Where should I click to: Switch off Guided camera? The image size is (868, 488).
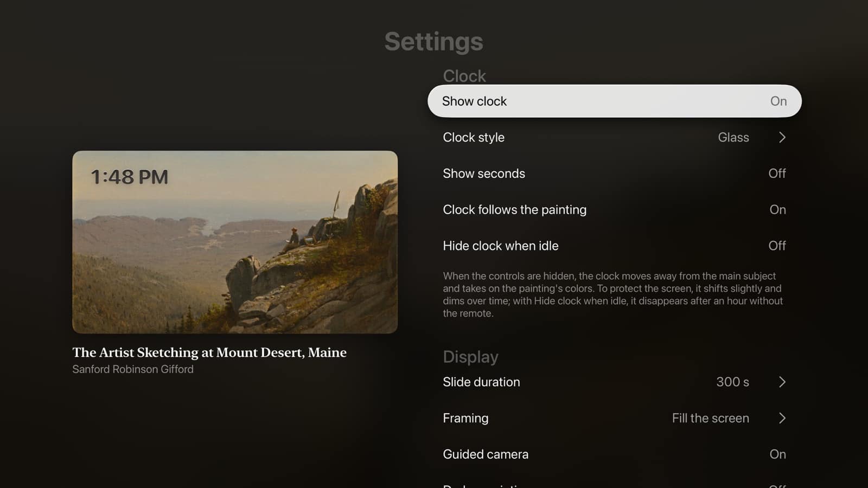615,454
